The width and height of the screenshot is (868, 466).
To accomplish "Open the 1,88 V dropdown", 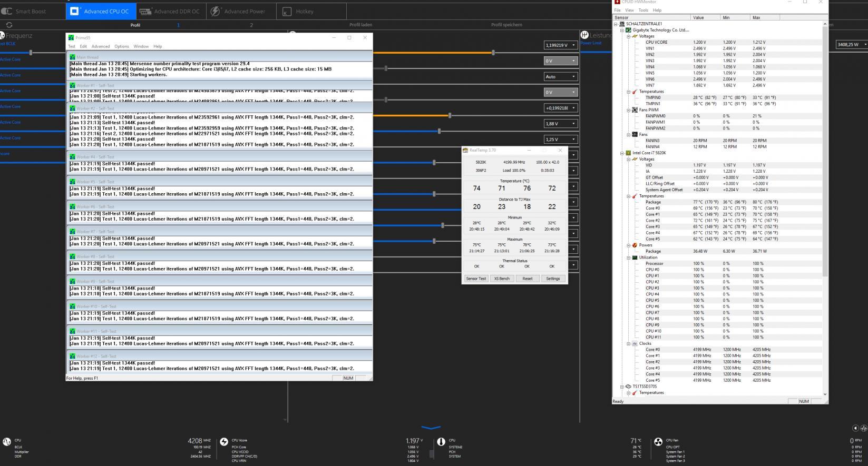I will point(561,124).
